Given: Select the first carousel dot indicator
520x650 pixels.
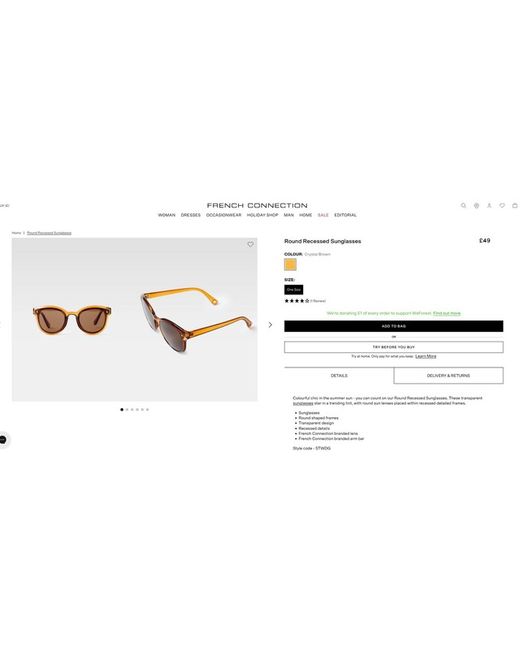Looking at the screenshot, I should point(122,410).
